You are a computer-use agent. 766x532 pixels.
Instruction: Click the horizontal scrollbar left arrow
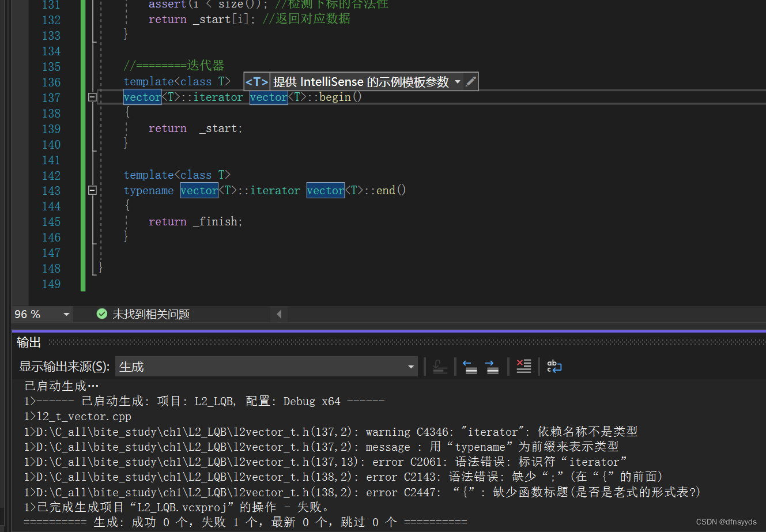click(x=279, y=314)
